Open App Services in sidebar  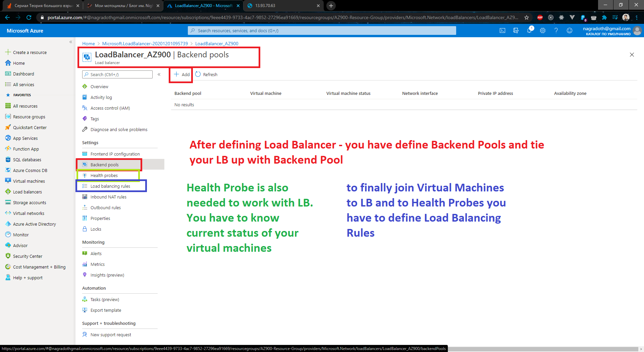(21, 138)
